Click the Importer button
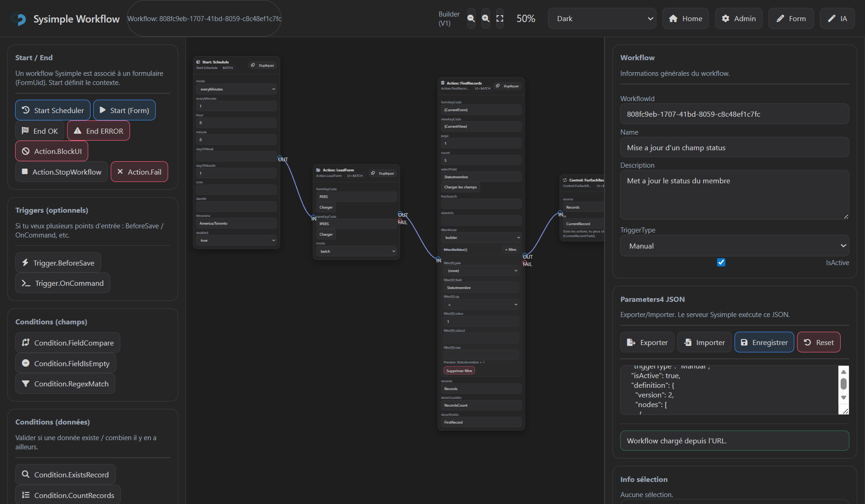 (x=704, y=342)
